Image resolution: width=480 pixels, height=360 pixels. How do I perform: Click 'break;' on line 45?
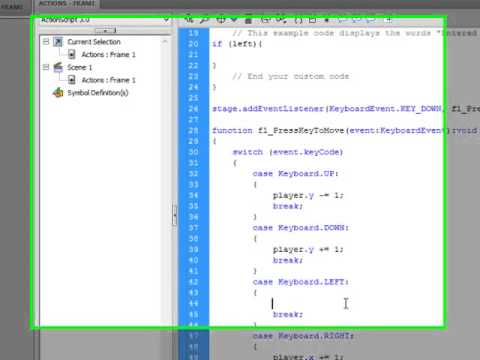[288, 314]
